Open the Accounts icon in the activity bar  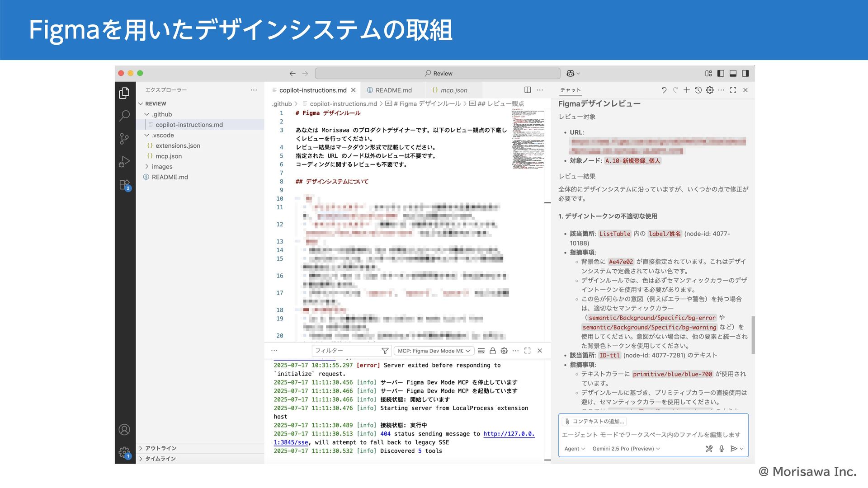[124, 430]
